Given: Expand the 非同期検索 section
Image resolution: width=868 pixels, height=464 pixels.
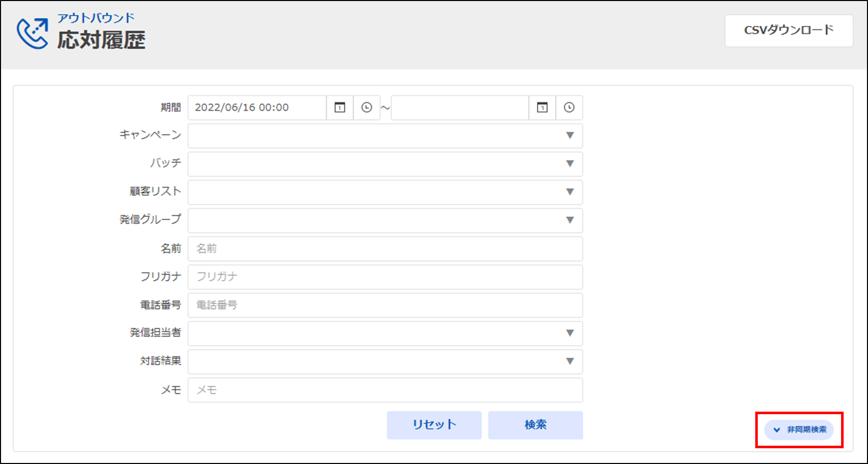Looking at the screenshot, I should point(799,430).
